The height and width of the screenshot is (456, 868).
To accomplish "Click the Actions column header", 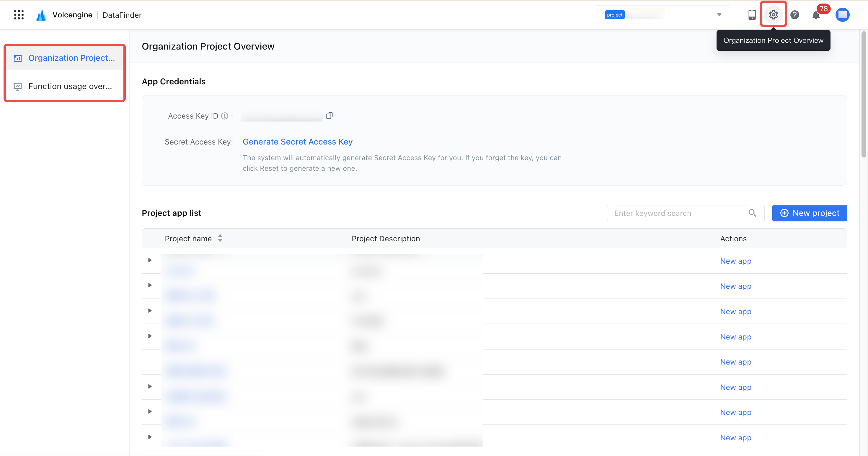I will [x=733, y=239].
